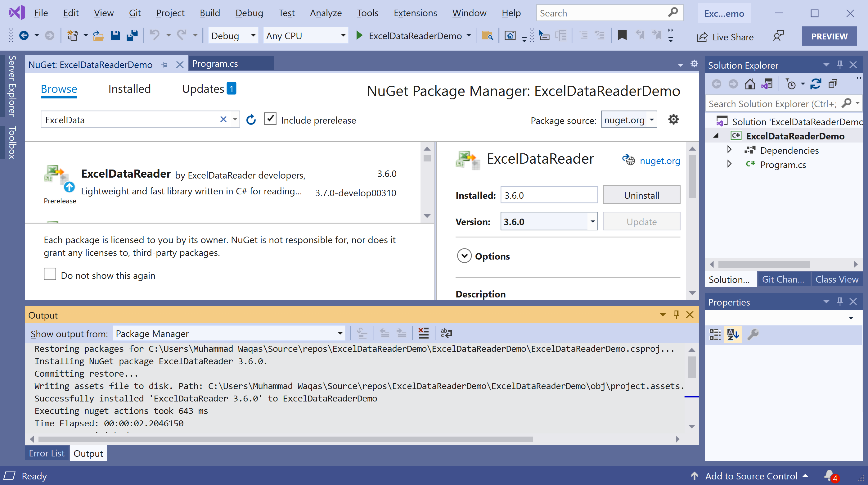Image resolution: width=868 pixels, height=485 pixels.
Task: Click the Output window horizontal scrollbar
Action: (x=285, y=439)
